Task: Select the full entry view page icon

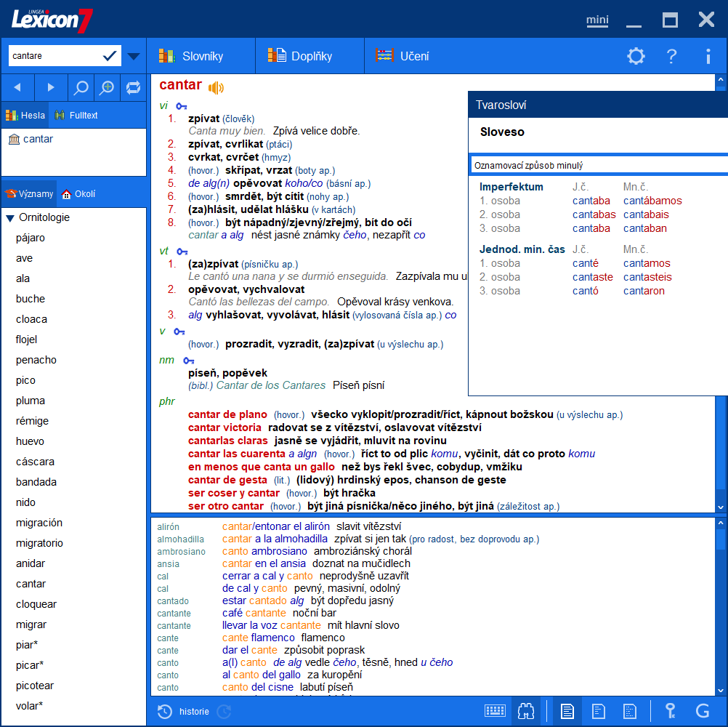Action: tap(567, 711)
